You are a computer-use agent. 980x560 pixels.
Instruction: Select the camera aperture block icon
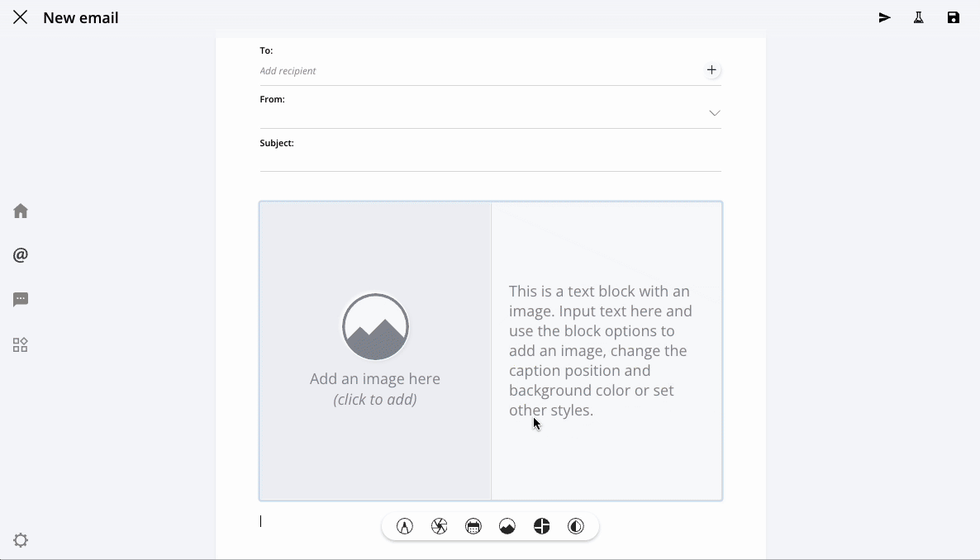coord(440,526)
